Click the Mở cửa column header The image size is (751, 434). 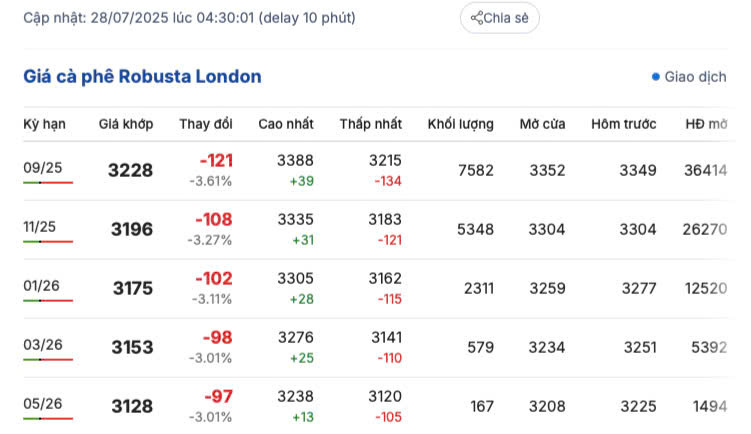(542, 124)
